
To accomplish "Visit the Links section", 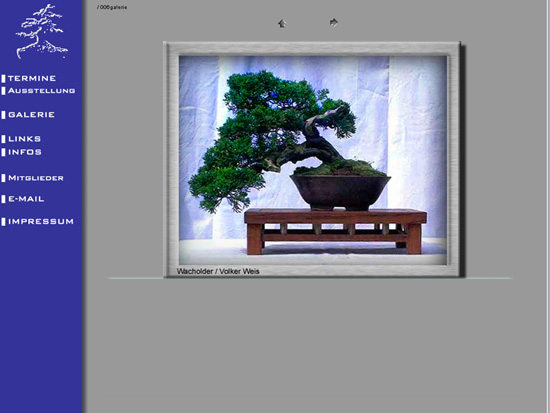I will [24, 139].
